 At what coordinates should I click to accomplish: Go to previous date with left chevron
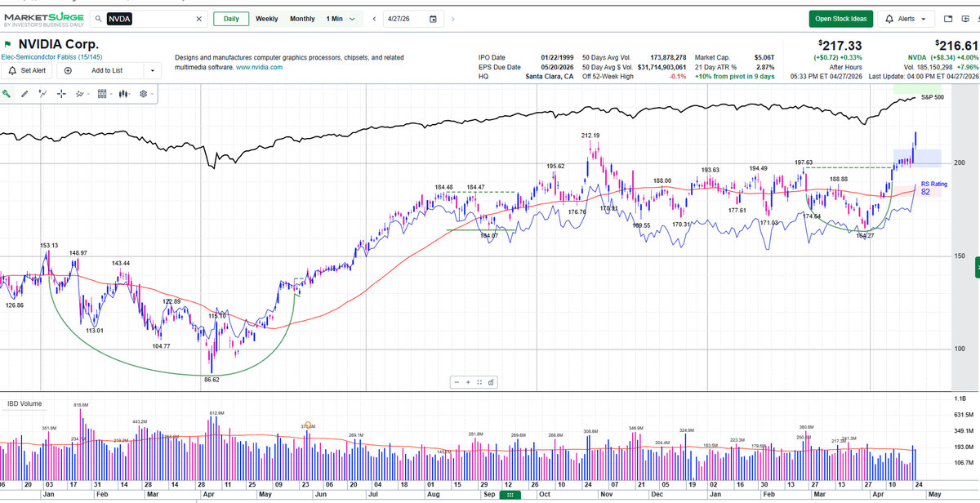(x=374, y=19)
